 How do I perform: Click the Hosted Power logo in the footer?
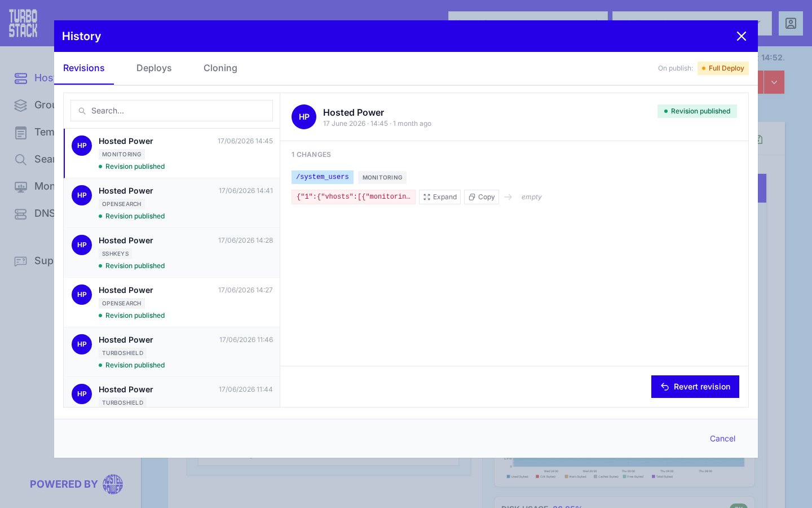(113, 484)
